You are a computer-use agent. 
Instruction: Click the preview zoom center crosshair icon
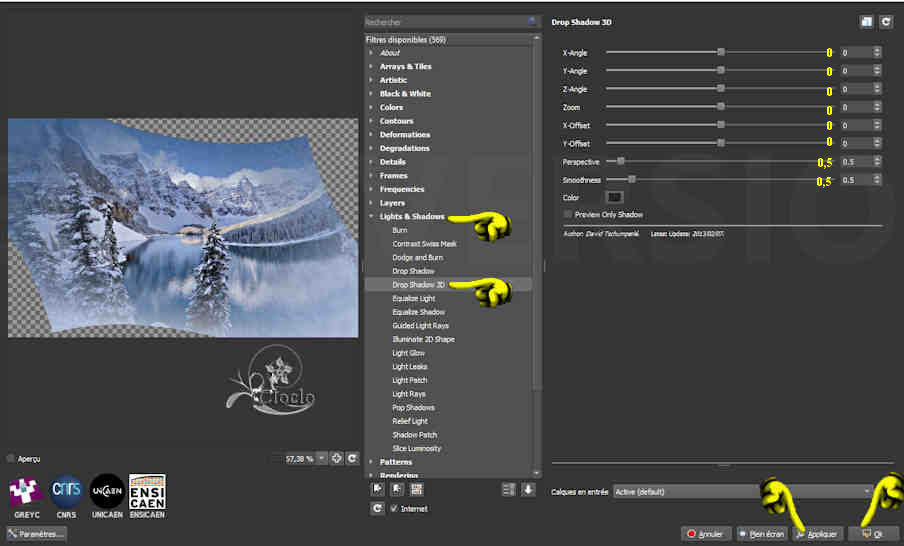tap(337, 458)
